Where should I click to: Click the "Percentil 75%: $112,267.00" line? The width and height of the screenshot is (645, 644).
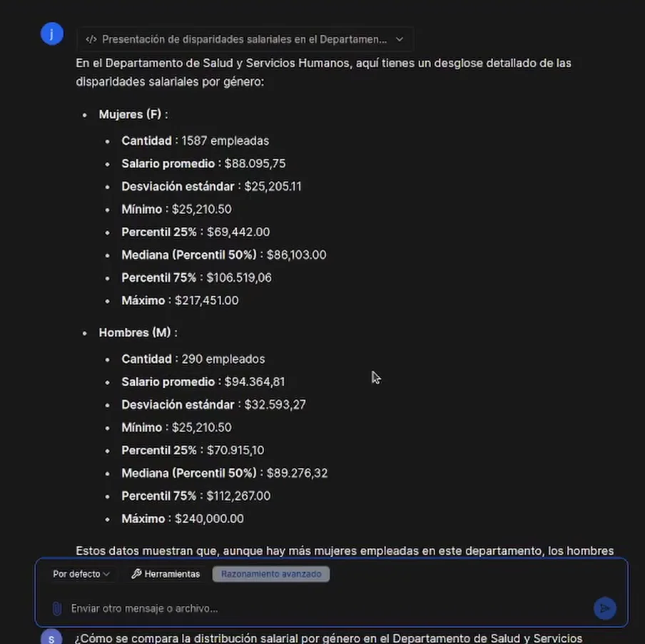[195, 496]
